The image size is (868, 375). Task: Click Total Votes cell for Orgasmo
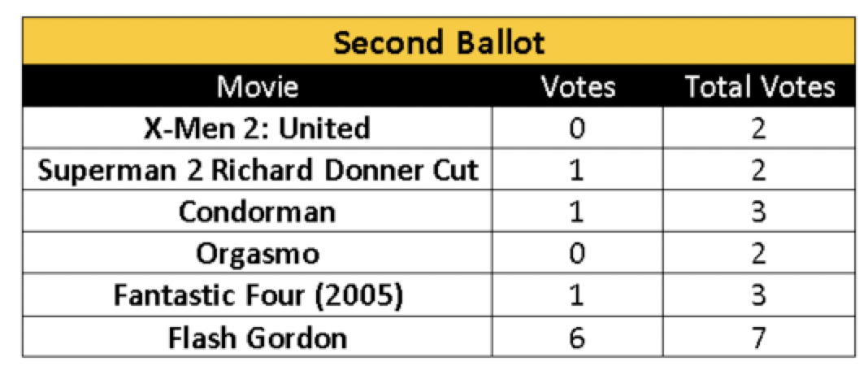pos(759,253)
